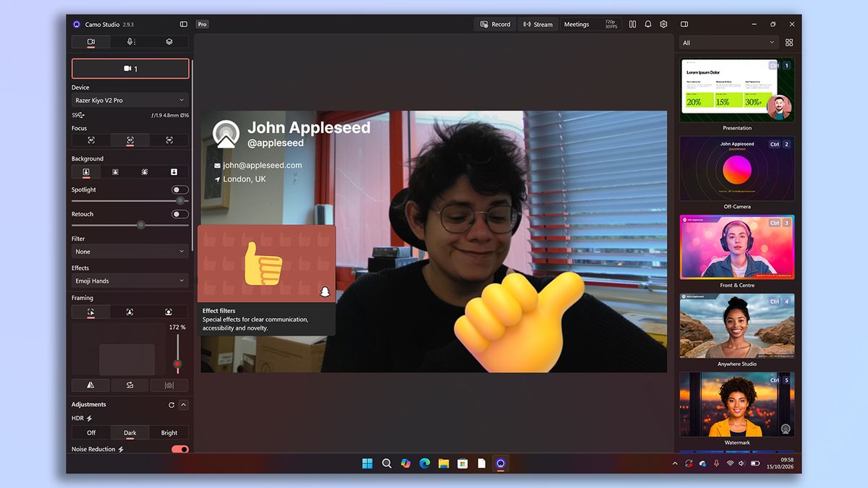
Task: Set HDR to Off
Action: 91,433
